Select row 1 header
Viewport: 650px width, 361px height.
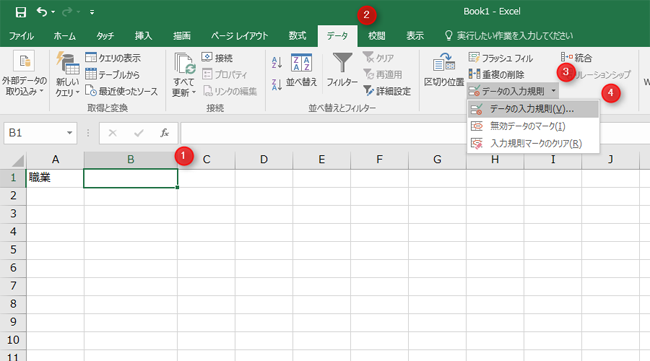13,178
